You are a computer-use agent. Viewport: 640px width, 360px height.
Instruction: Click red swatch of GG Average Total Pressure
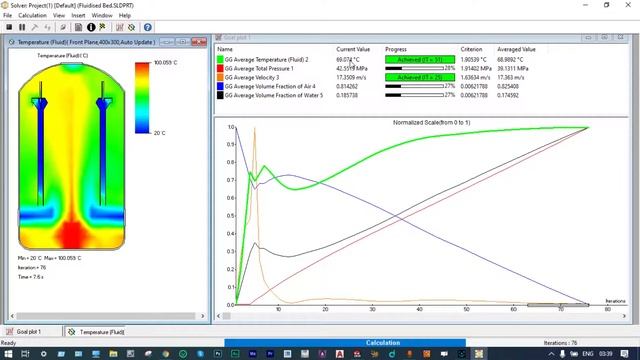click(220, 69)
